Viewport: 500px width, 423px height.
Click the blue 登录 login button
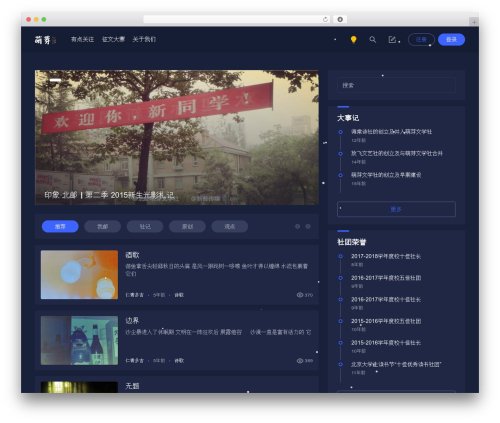(x=451, y=40)
